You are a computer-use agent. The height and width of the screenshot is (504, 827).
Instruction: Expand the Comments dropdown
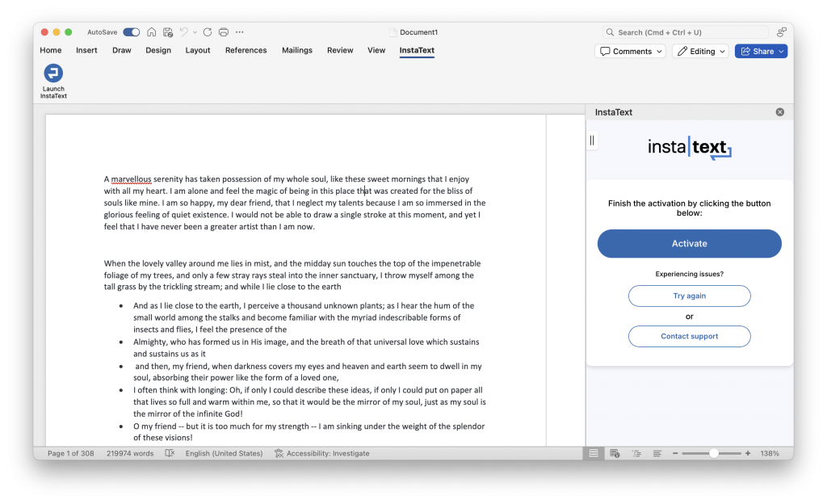click(x=630, y=51)
